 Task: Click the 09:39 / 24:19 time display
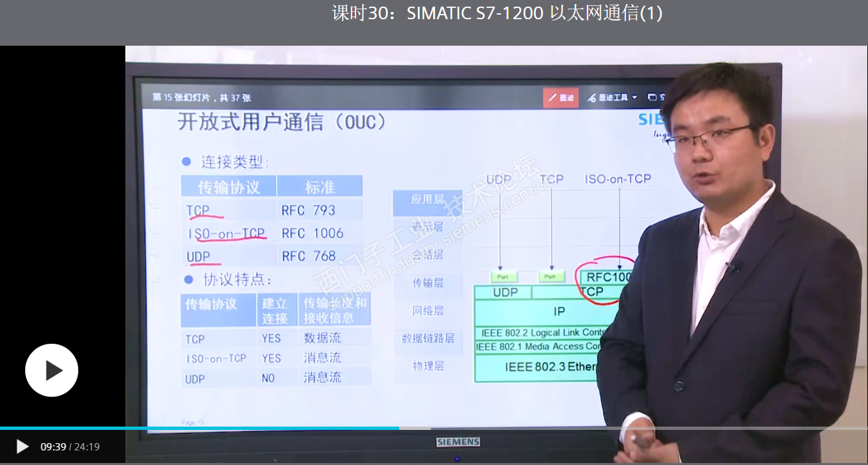70,446
